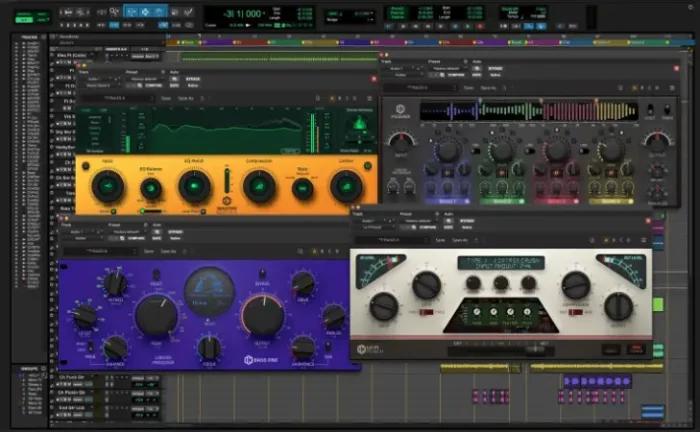This screenshot has height=432, width=700.
Task: Click the large left knob on the purple plugin
Action: pos(156,316)
